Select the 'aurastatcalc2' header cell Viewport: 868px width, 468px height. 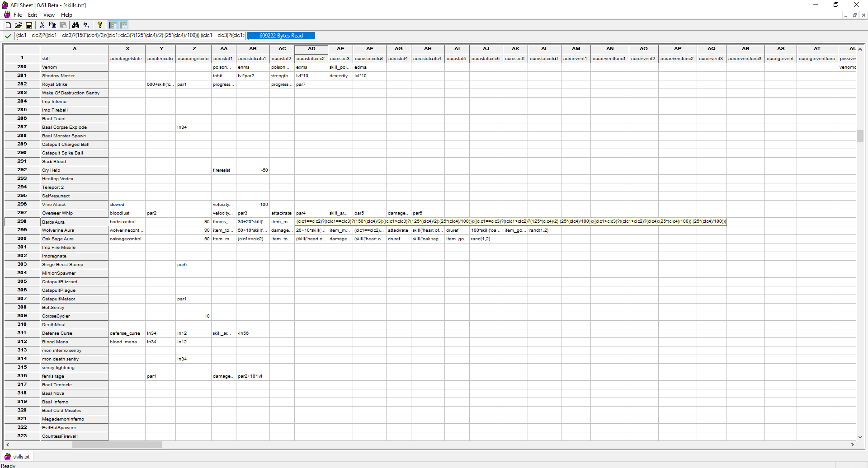point(311,59)
